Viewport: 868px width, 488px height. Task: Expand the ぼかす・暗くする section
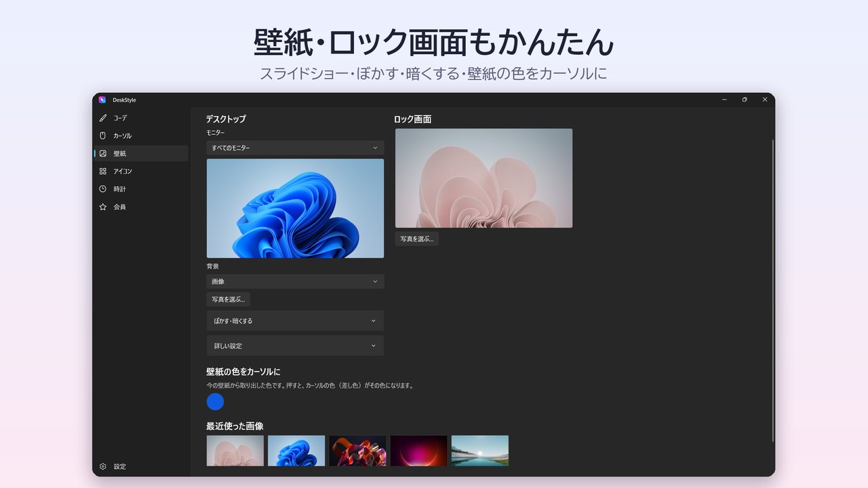click(295, 321)
